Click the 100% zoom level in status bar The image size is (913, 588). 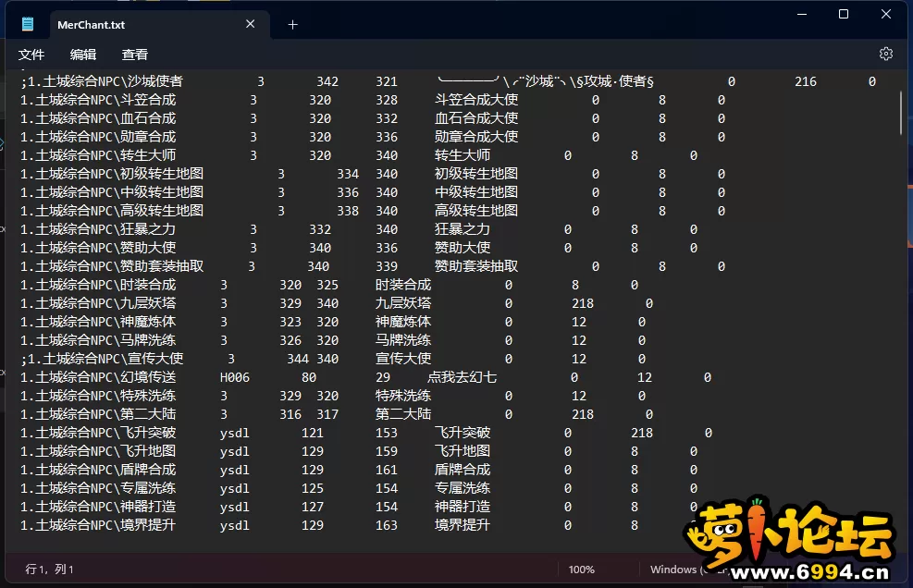click(582, 570)
